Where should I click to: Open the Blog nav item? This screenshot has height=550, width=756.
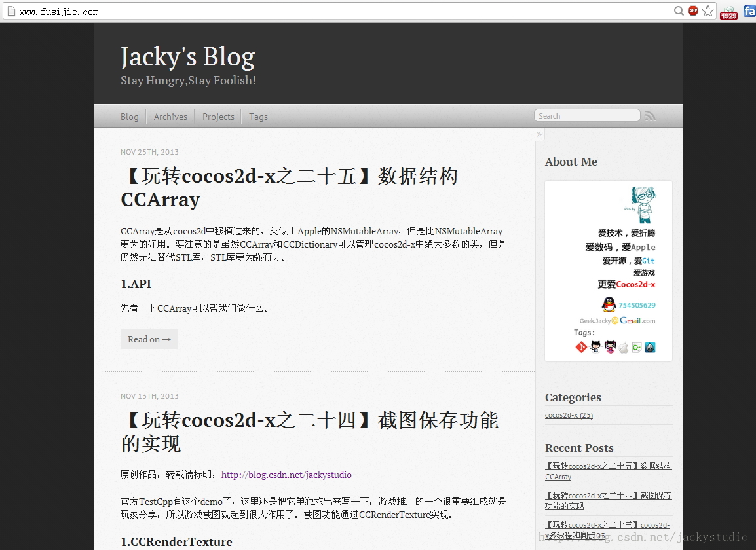pyautogui.click(x=129, y=117)
